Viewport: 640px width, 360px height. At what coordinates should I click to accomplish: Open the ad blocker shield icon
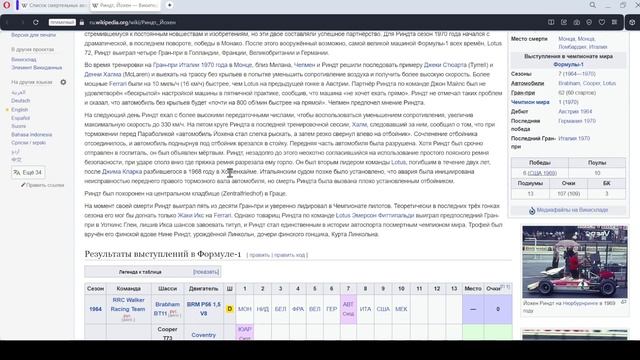(589, 22)
